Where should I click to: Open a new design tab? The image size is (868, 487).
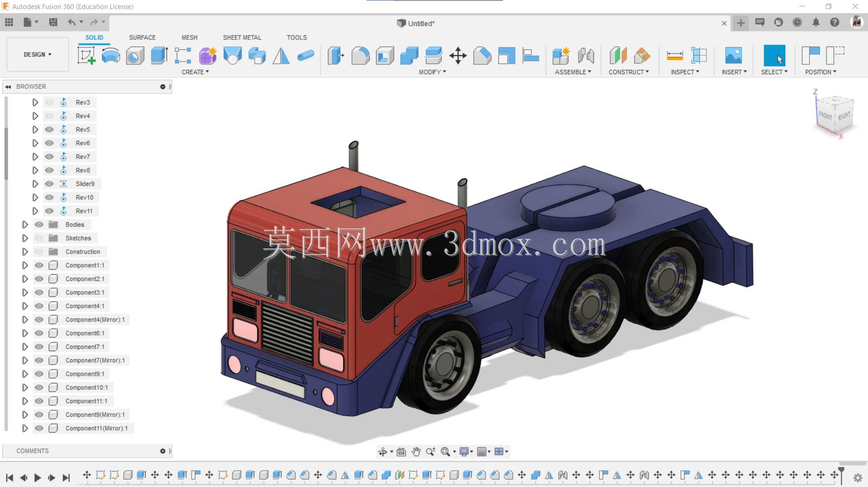[x=741, y=23]
